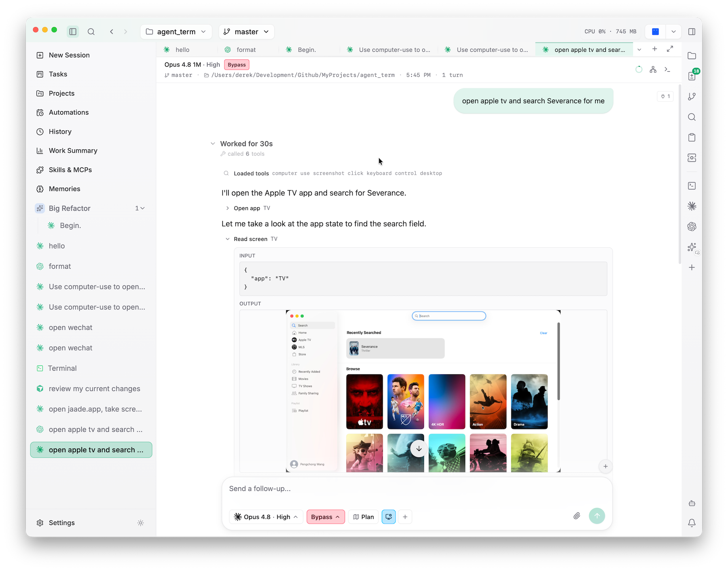This screenshot has width=728, height=571.
Task: Open the Bypass permission mode dropdown
Action: [326, 517]
